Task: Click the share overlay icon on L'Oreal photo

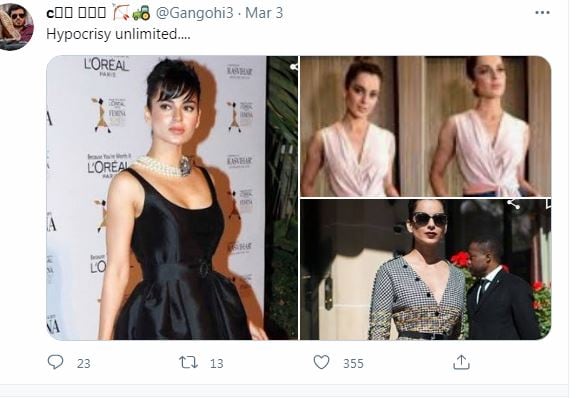Action: [294, 66]
